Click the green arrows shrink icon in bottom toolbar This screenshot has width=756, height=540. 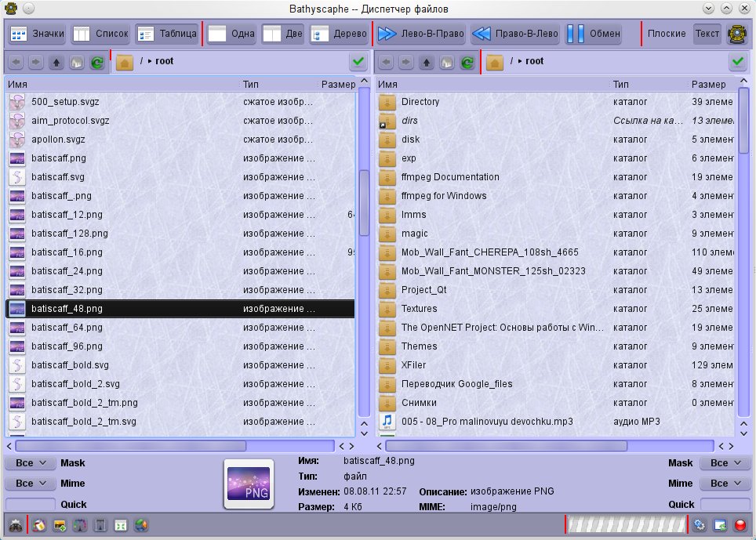coord(121,525)
